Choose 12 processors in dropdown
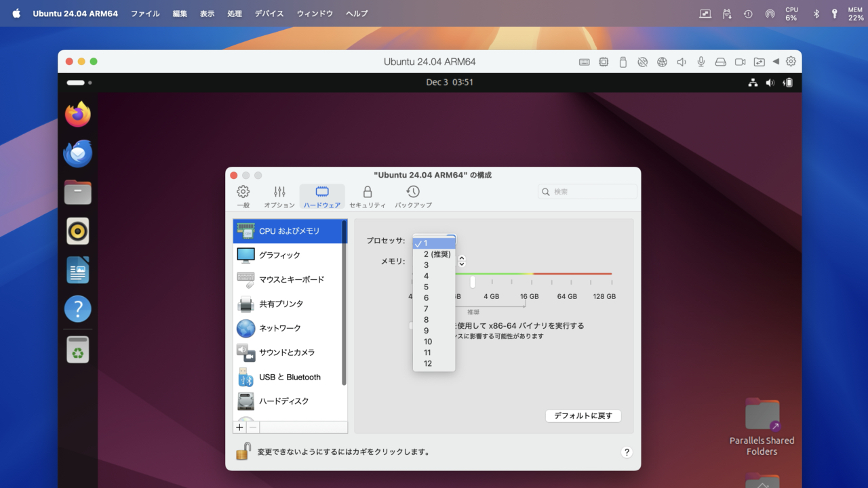Viewport: 868px width, 488px height. point(434,363)
